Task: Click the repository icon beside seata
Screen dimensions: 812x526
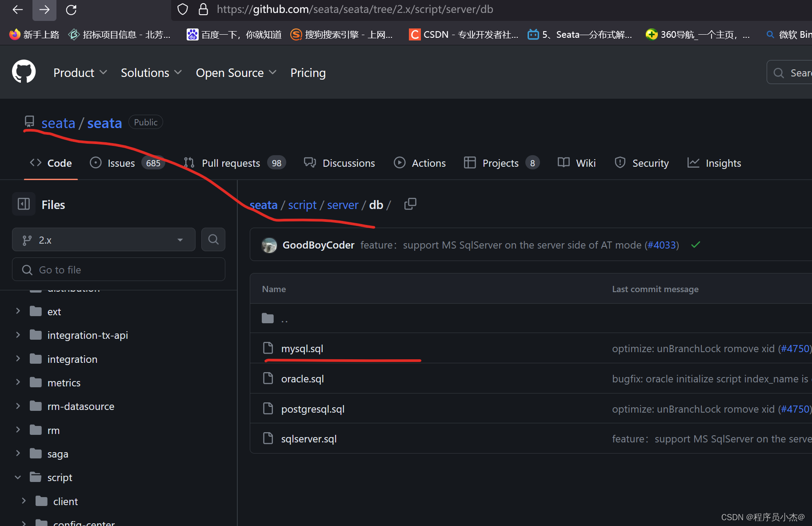Action: tap(29, 122)
